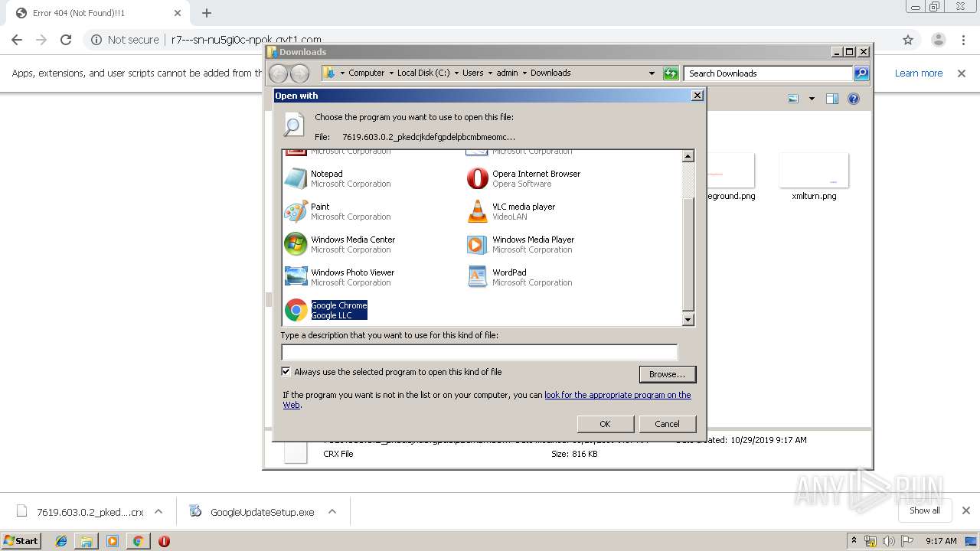
Task: Open the Start menu
Action: [x=21, y=541]
